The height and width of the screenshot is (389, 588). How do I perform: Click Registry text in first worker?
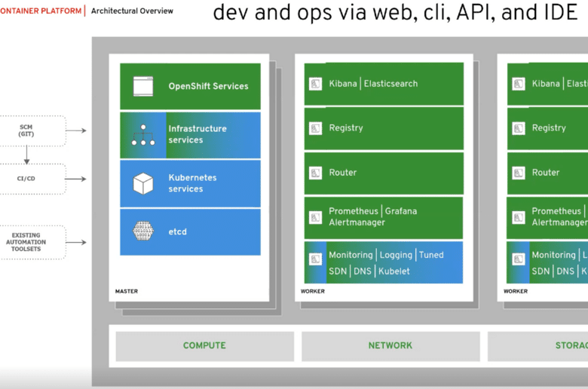[x=346, y=128]
